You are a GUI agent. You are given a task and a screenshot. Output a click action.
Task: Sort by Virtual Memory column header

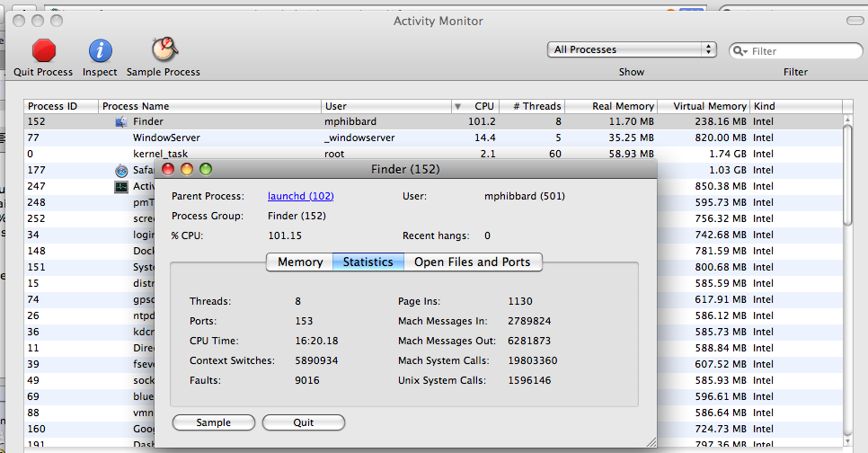click(x=704, y=106)
